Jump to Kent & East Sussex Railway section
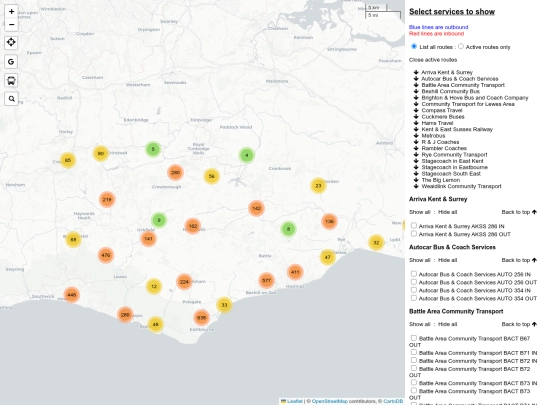This screenshot has height=405, width=540. (457, 129)
